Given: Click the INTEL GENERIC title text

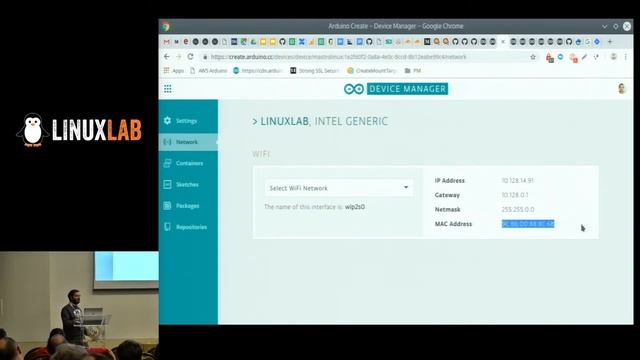Looking at the screenshot, I should click(351, 121).
